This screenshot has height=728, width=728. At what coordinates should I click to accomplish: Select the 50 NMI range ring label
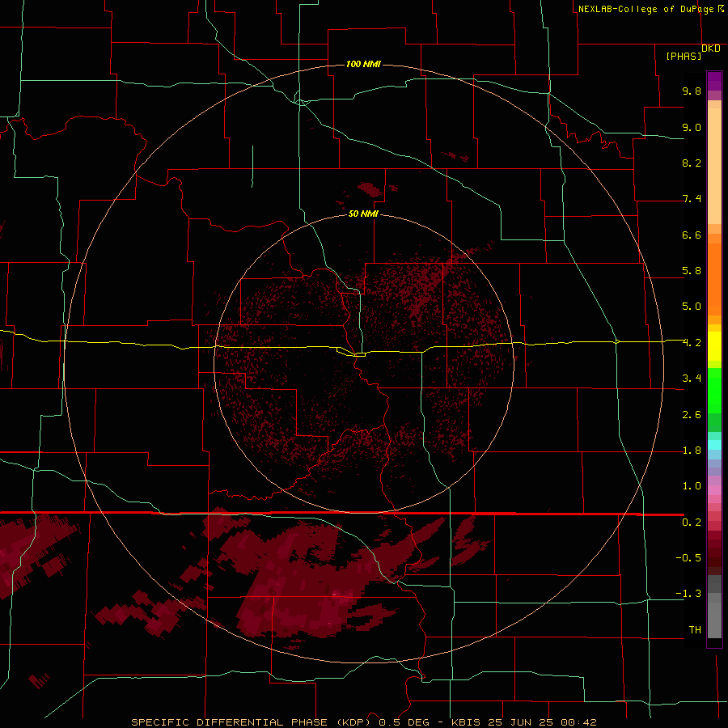[x=363, y=214]
